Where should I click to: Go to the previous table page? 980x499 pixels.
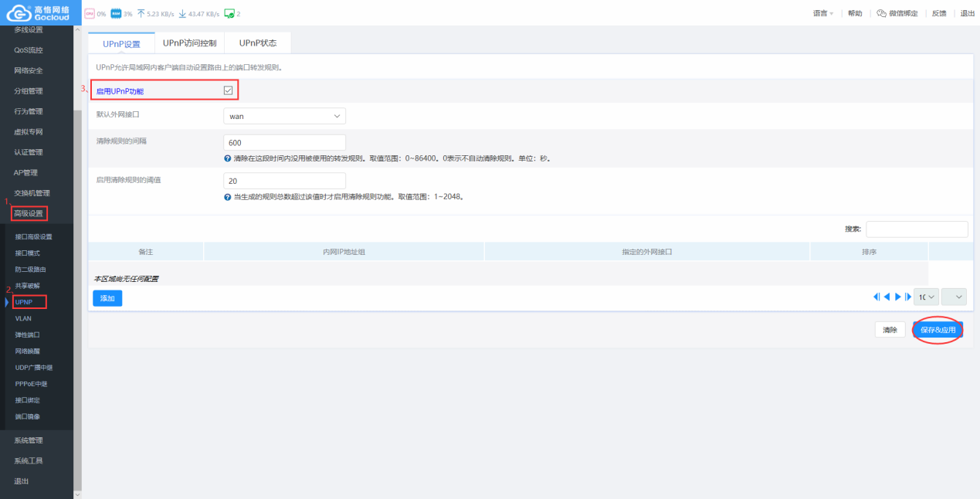(x=887, y=297)
